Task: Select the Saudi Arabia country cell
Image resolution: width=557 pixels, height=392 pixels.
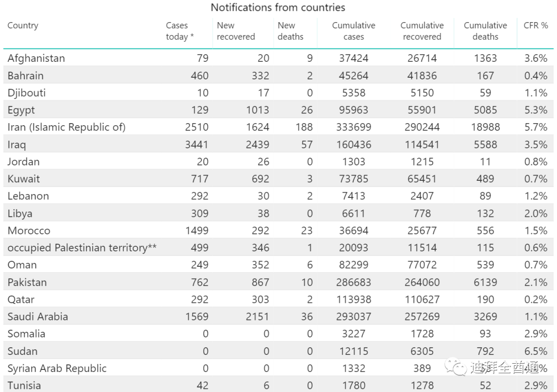Action: point(38,317)
